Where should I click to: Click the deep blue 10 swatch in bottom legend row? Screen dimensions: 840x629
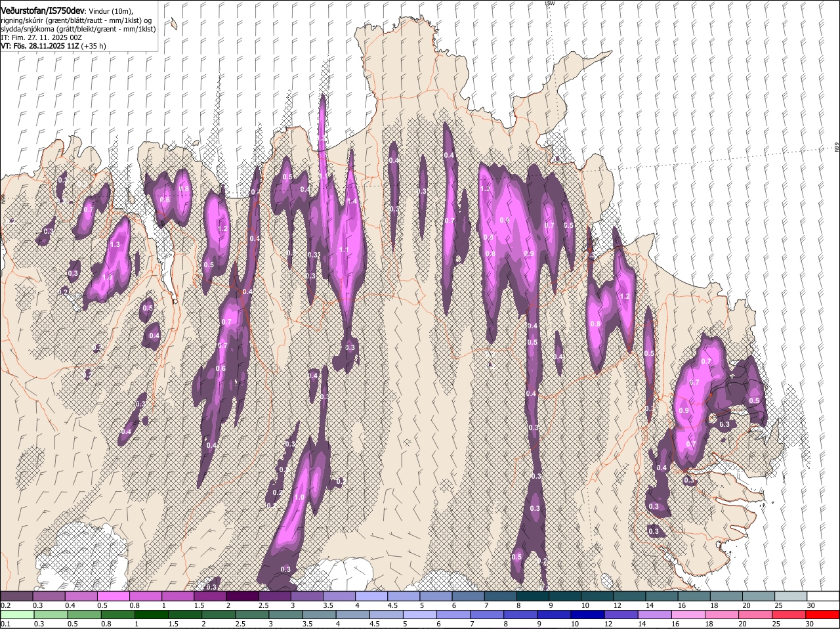coord(587,615)
